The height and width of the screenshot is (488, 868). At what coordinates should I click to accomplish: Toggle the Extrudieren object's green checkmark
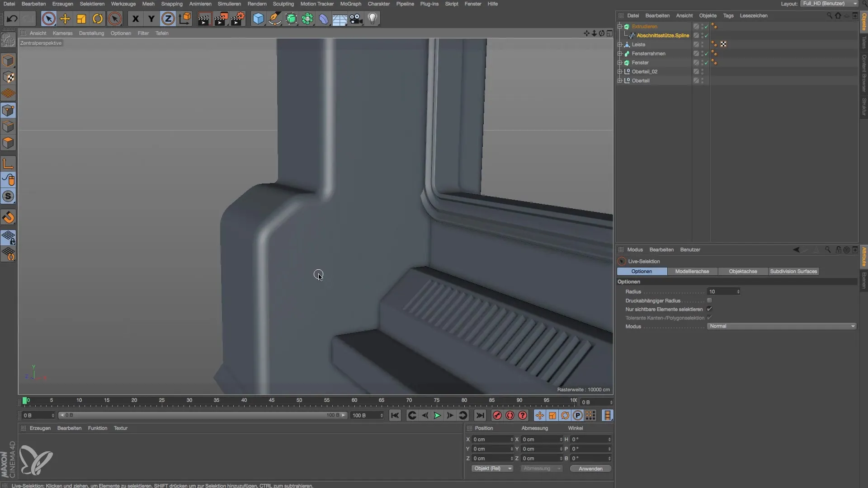click(x=706, y=27)
